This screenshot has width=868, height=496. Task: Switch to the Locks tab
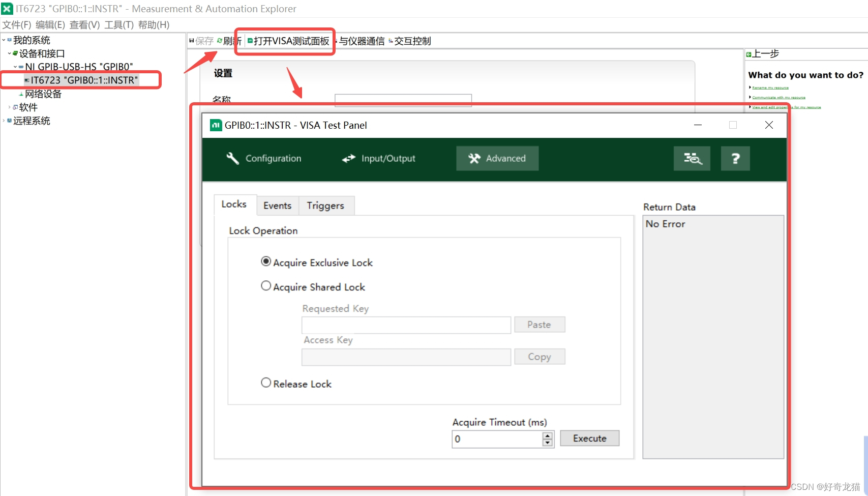tap(234, 205)
